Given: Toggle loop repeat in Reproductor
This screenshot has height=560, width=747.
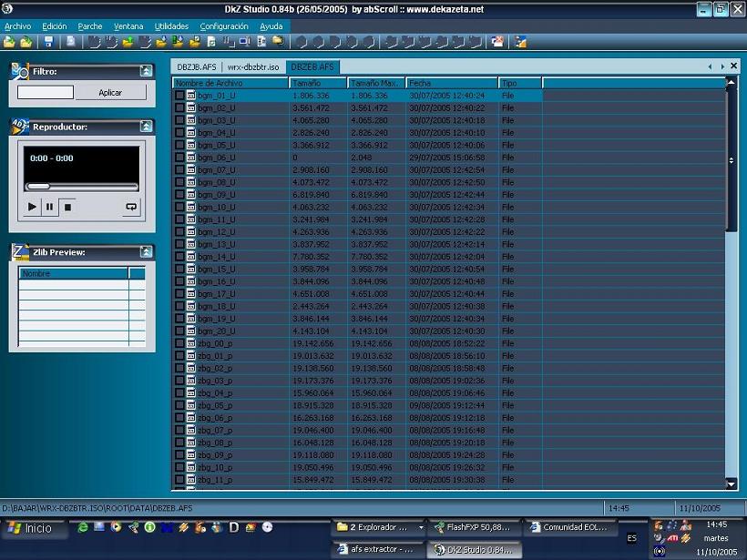Looking at the screenshot, I should [131, 207].
